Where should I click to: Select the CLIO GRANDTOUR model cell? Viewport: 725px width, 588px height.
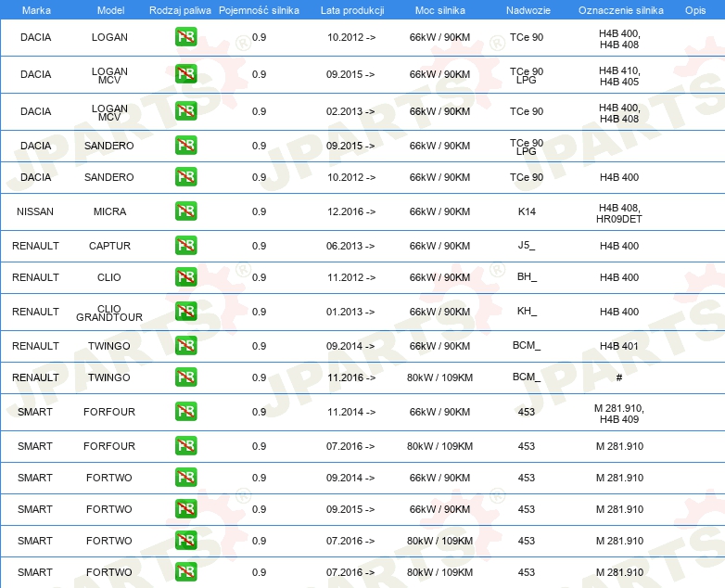click(x=109, y=313)
